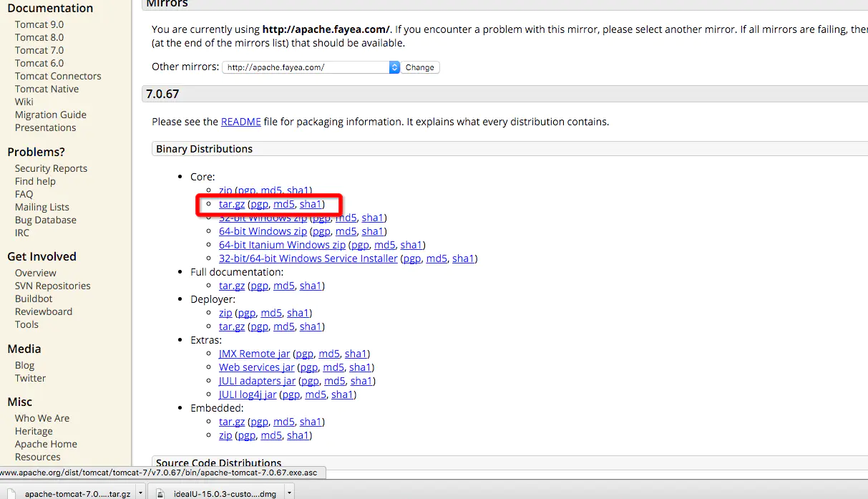Open the Resources sidebar link
The image size is (868, 499).
pos(38,457)
